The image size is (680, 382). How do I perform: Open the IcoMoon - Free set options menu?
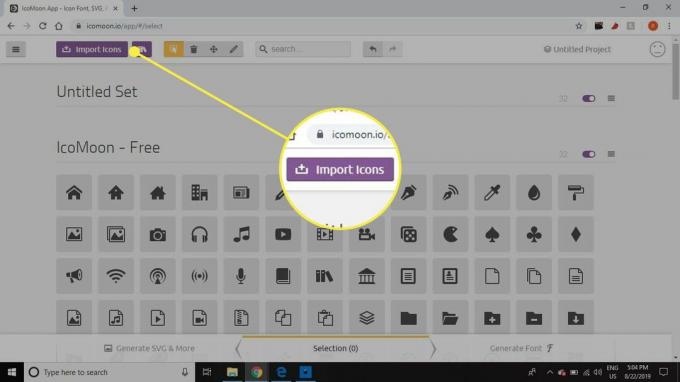click(611, 154)
